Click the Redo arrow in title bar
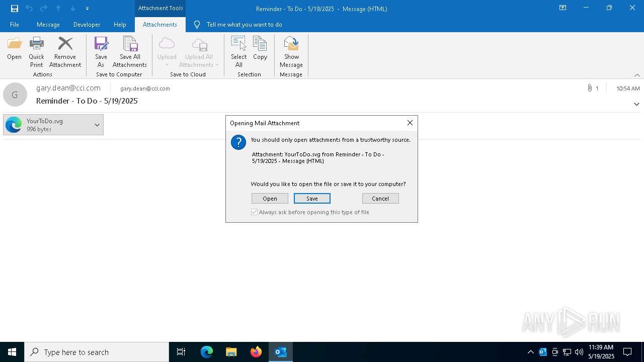The image size is (644, 362). pos(44,9)
